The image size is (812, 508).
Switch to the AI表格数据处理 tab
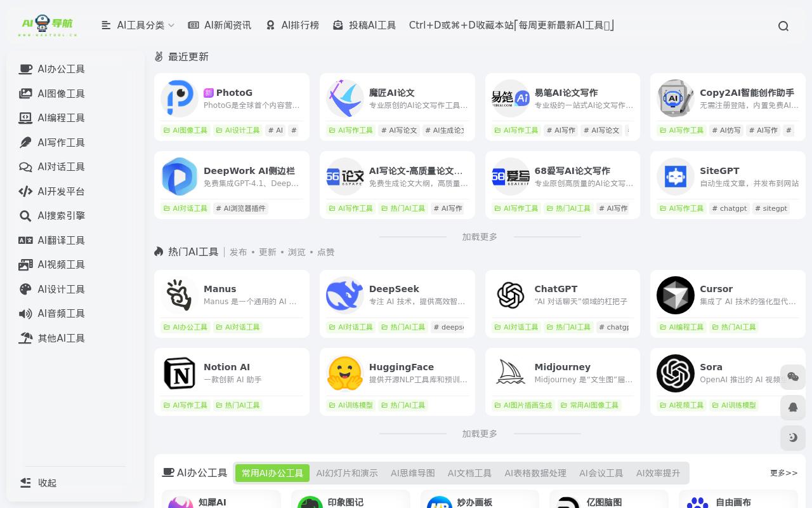(535, 473)
